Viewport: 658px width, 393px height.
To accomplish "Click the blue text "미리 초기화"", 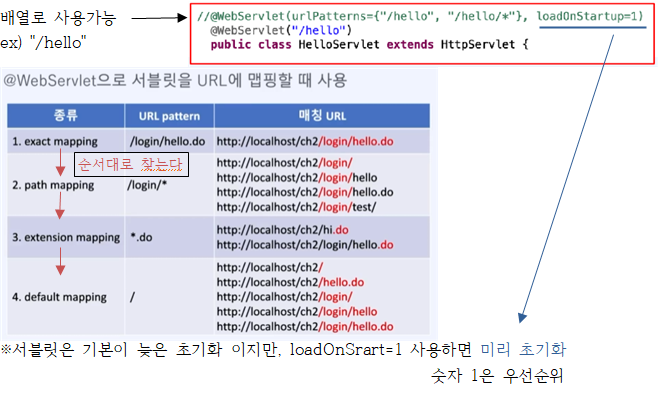I will [523, 349].
